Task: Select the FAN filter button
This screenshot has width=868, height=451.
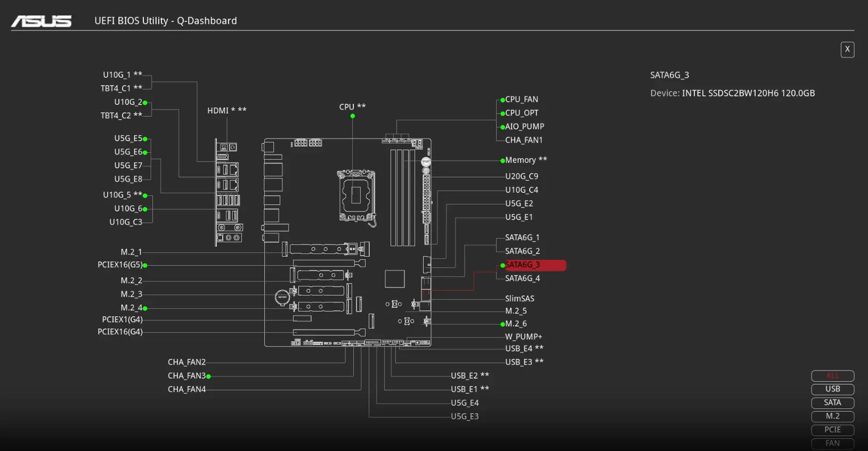Action: [x=832, y=444]
